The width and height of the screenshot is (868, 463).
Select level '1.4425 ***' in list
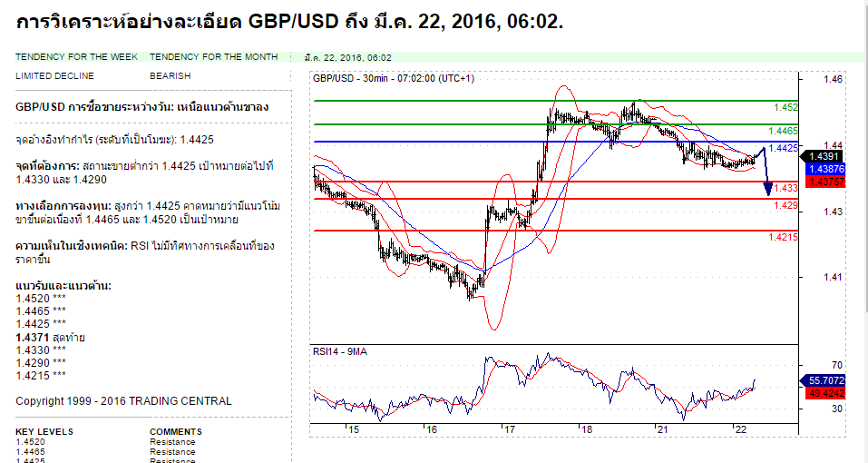(x=41, y=324)
